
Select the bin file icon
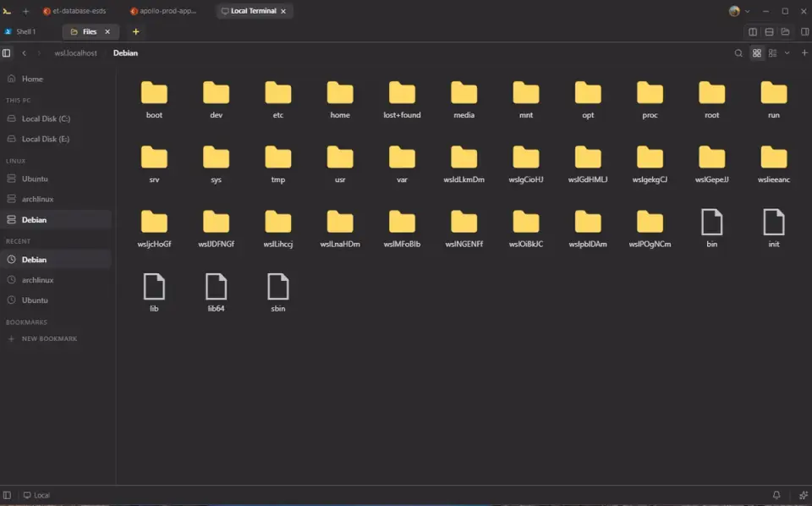[711, 222]
